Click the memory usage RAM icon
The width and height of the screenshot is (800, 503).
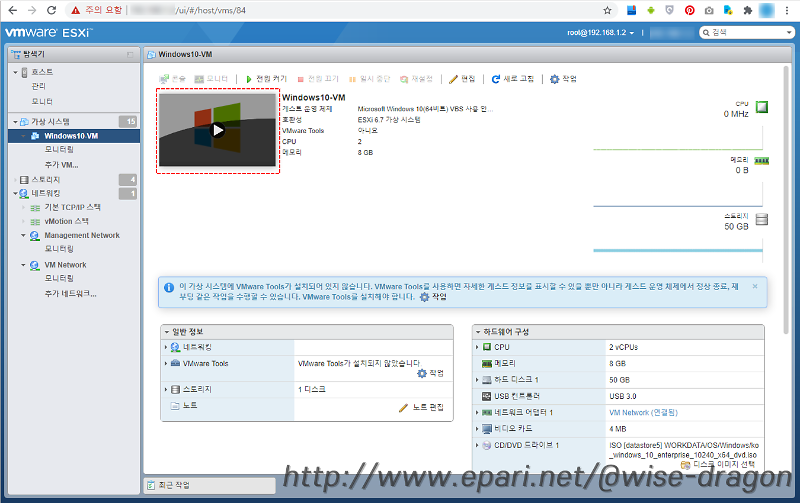[x=762, y=161]
